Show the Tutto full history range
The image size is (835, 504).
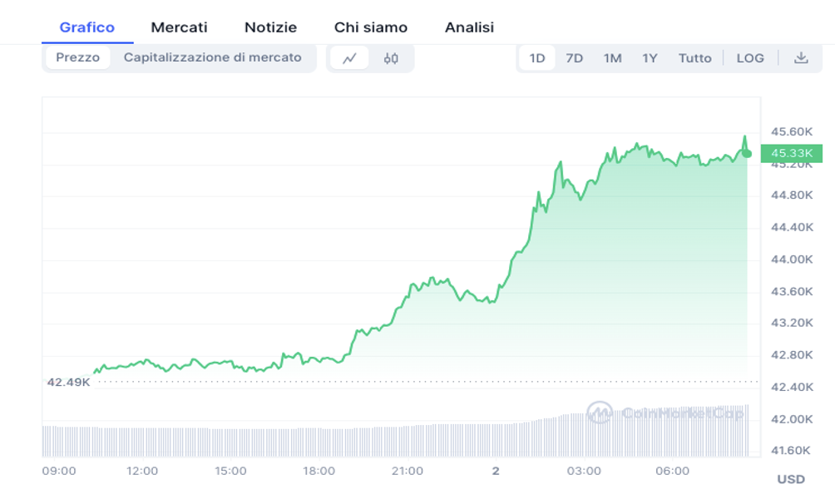(x=694, y=58)
